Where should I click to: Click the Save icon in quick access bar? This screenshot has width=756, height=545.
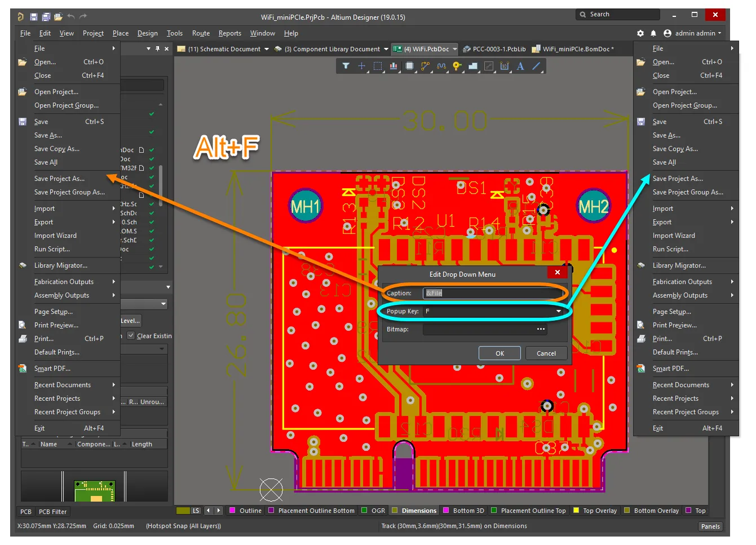pos(34,17)
